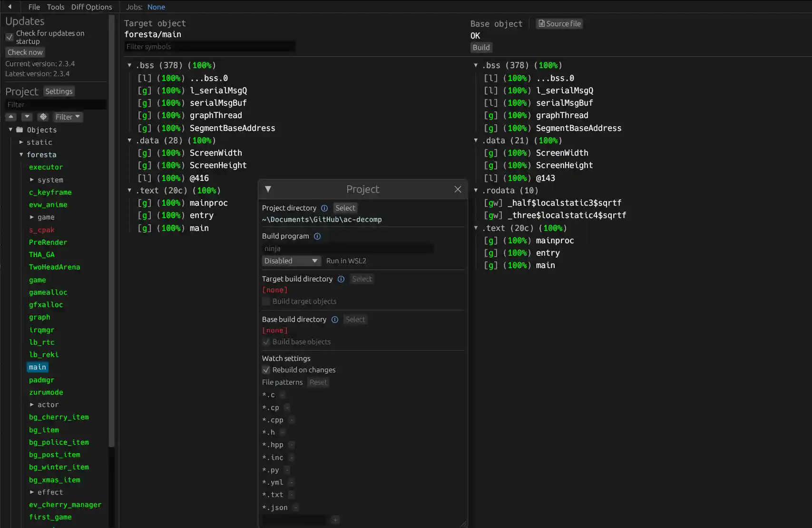The height and width of the screenshot is (528, 812).
Task: Click the Check now button
Action: click(x=25, y=52)
